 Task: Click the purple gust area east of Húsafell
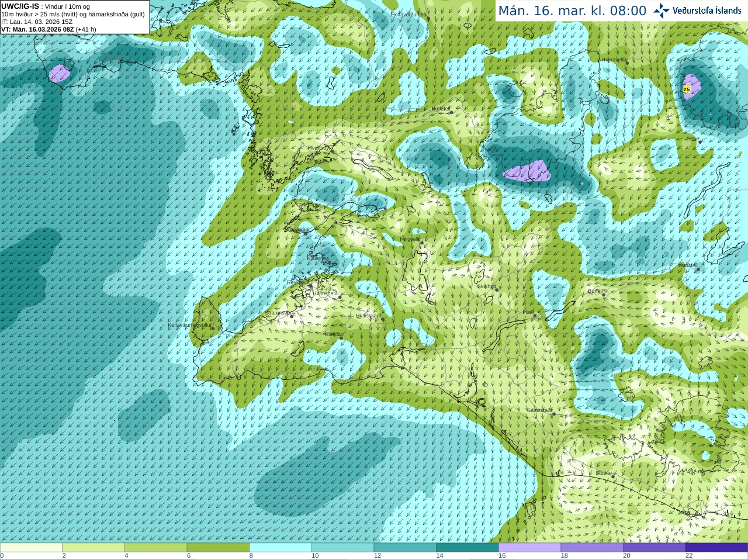[x=527, y=172]
